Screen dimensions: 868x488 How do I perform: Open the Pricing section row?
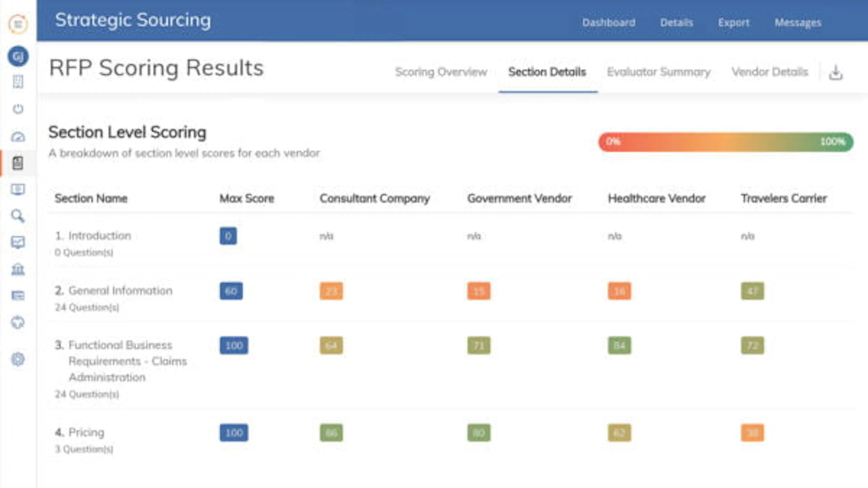pos(86,432)
